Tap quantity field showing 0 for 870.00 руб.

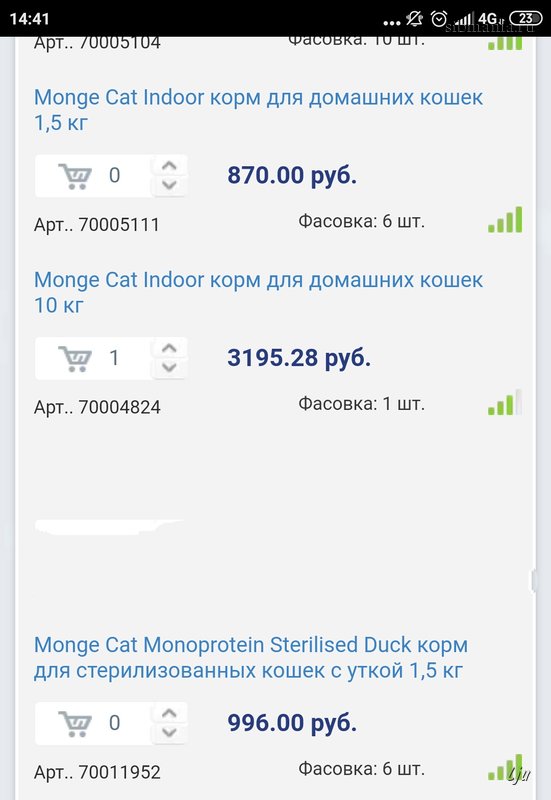114,176
